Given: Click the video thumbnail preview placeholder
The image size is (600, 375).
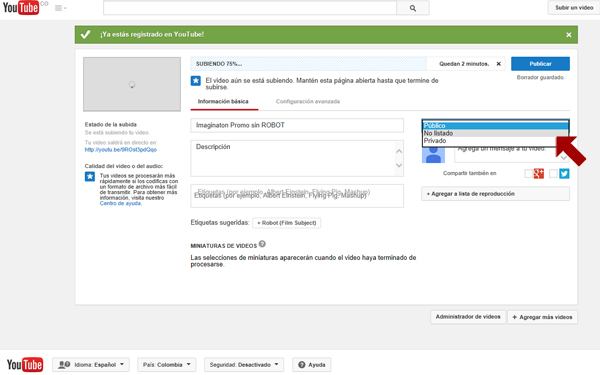Looking at the screenshot, I should [132, 84].
